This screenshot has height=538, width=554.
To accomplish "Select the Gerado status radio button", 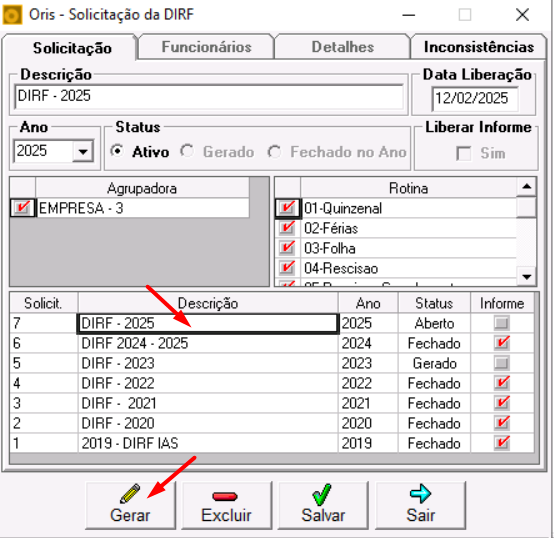I will 187,151.
